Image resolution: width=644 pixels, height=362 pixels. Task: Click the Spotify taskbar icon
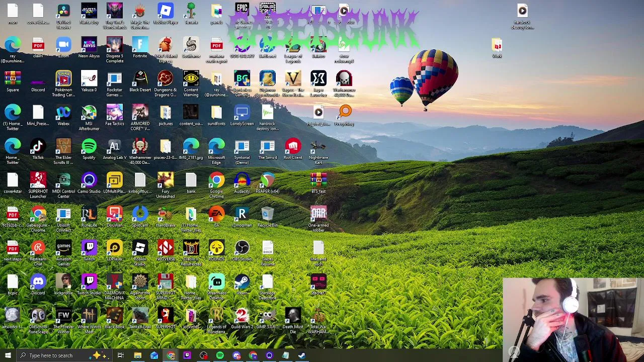tap(220, 355)
